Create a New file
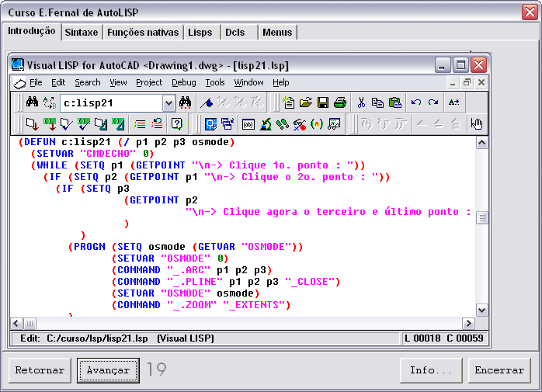 (x=288, y=102)
